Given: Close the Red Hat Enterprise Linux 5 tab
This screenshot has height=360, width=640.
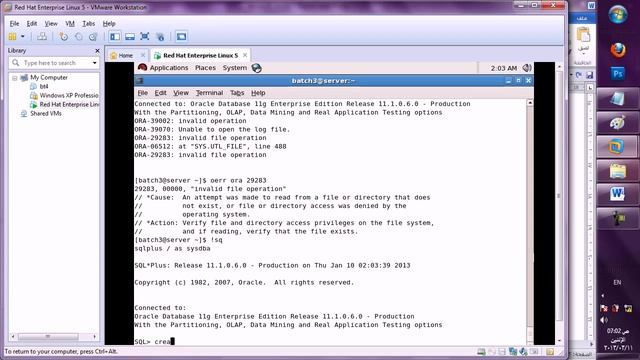Looking at the screenshot, I should [x=245, y=55].
